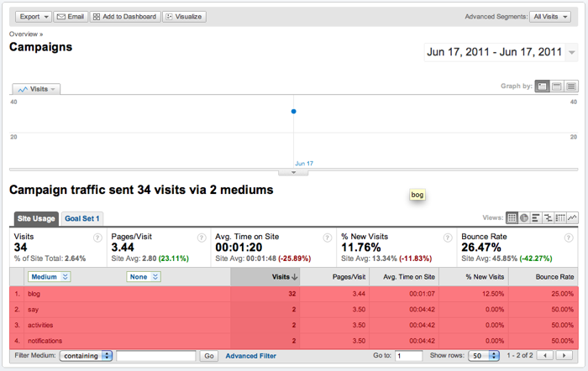Open the Medium dimension dropdown
The height and width of the screenshot is (371, 588).
pos(50,276)
